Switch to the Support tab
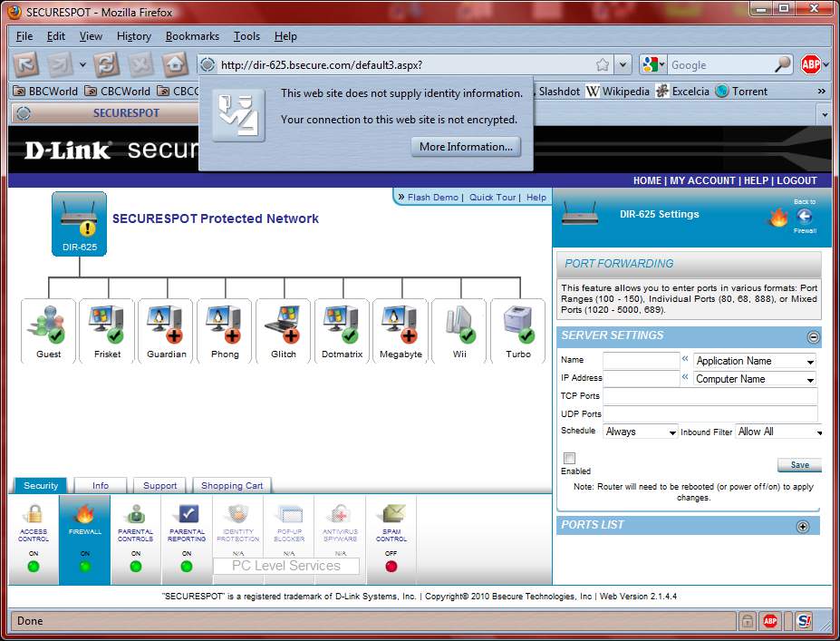 coord(159,486)
